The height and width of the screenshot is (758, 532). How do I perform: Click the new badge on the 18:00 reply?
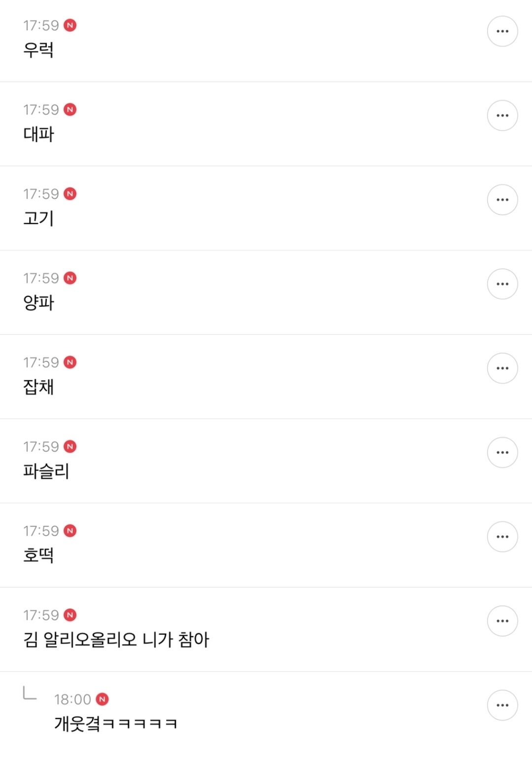click(x=102, y=699)
